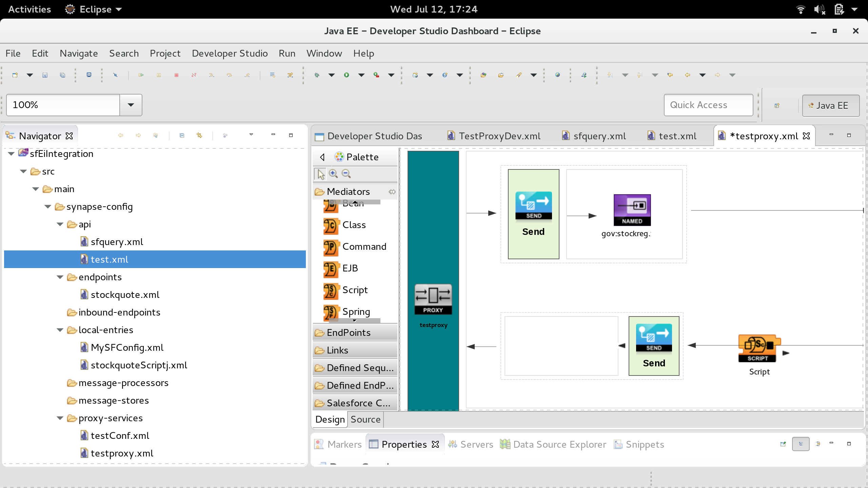Click the system volume icon
Viewport: 868px width, 488px height.
[818, 9]
